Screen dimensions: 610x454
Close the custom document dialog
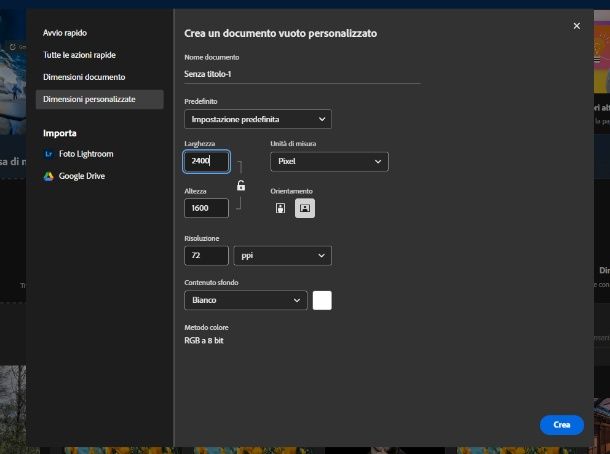577,26
